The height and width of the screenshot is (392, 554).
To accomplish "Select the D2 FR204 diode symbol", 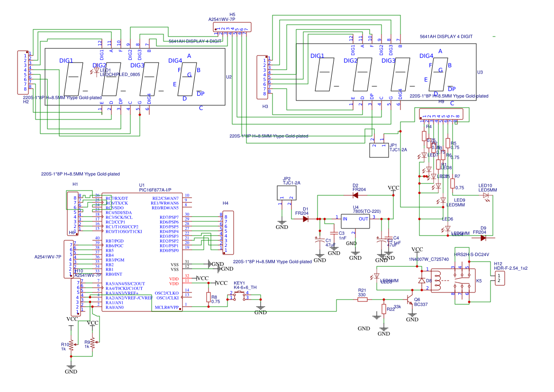I will pyautogui.click(x=355, y=195).
